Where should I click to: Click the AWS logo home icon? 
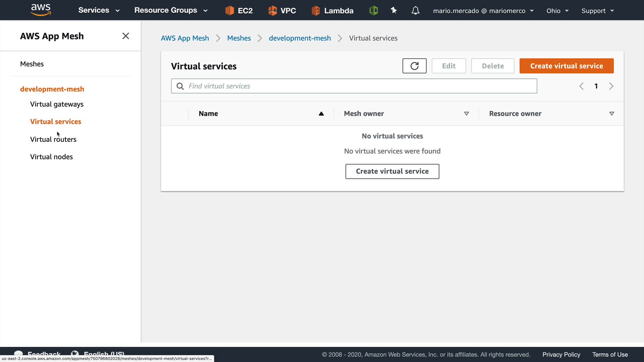pos(41,10)
